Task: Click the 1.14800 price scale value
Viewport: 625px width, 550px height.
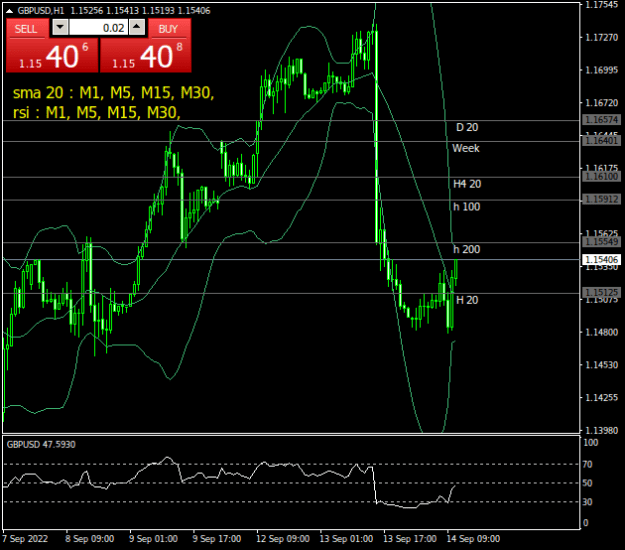Action: (601, 332)
